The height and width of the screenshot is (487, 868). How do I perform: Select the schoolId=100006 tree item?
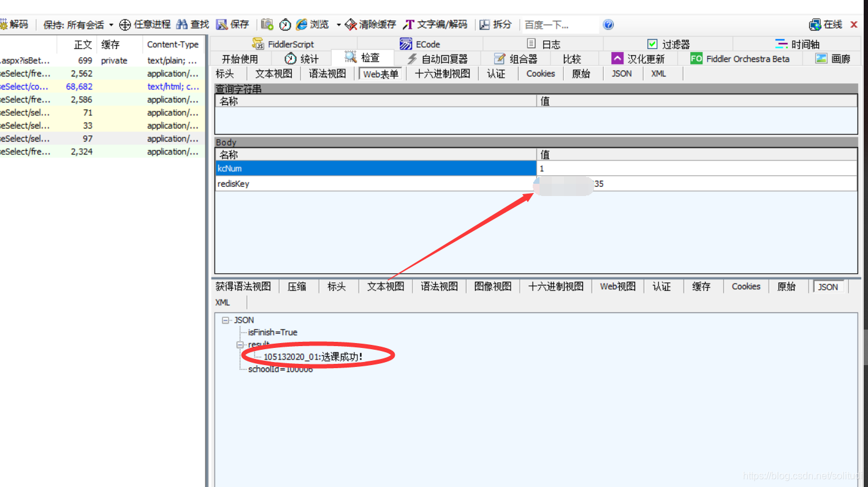(x=280, y=369)
